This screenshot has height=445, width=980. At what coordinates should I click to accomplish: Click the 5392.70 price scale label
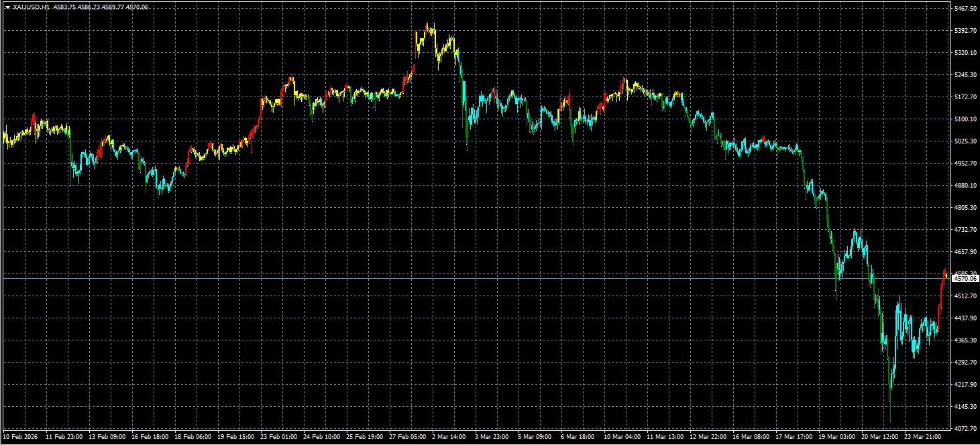tap(965, 31)
